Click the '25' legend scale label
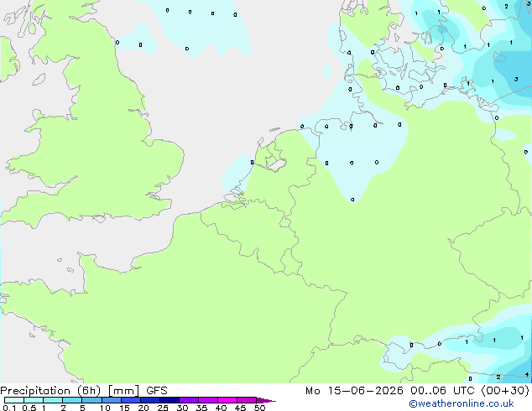This screenshot has width=532, height=411. click(x=163, y=408)
